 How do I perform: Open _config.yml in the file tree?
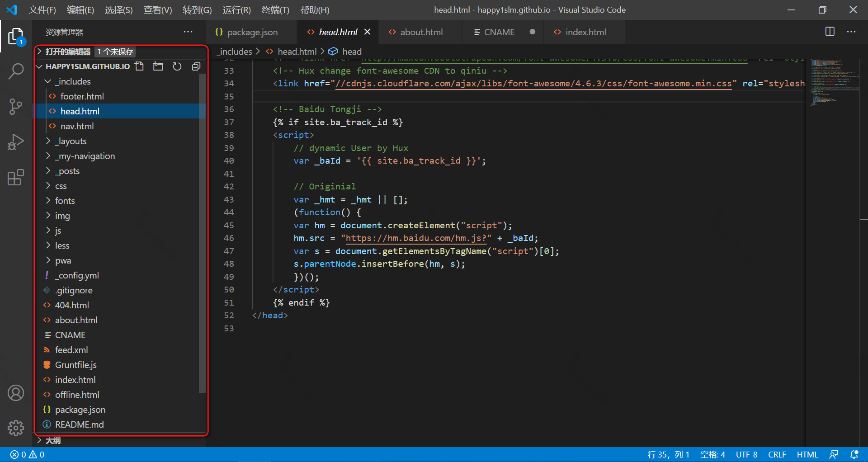pos(77,275)
